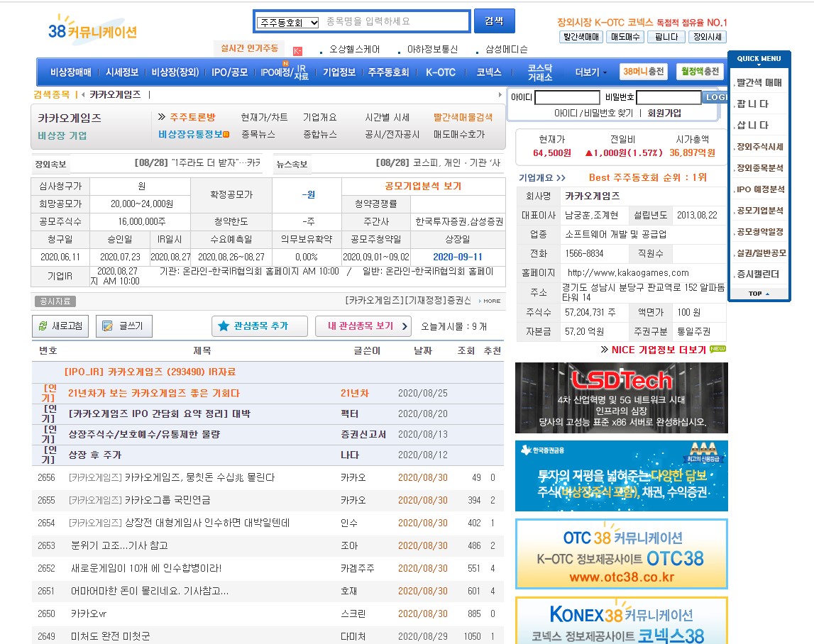The height and width of the screenshot is (644, 814).
Task: Expand the 더보기 menu in navigation bar
Action: point(590,72)
